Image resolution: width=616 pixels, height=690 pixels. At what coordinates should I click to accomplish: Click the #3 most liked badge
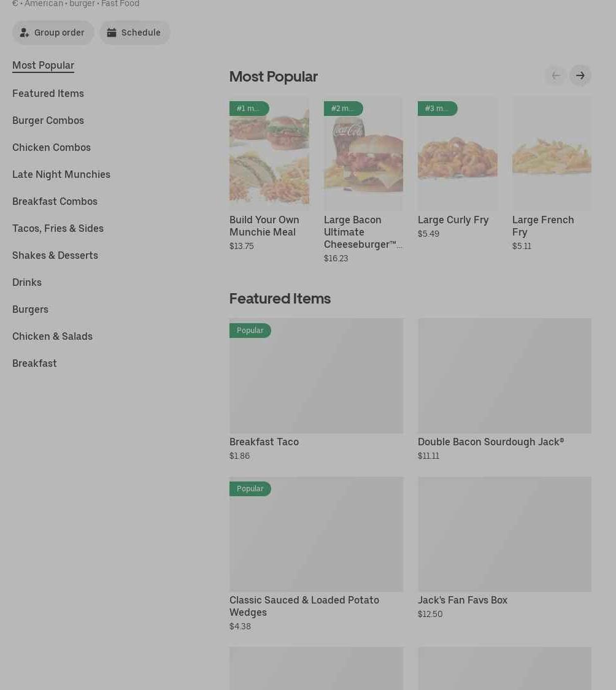coord(437,109)
